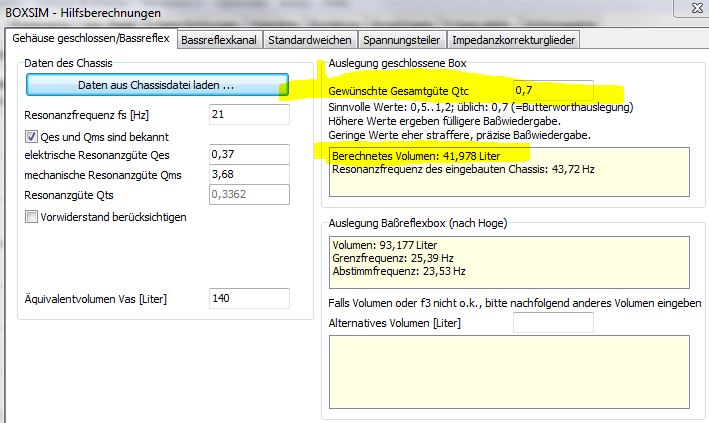Click the BOXSIM - Hilfsberechnungen title text
This screenshot has width=709, height=423.
[x=83, y=13]
